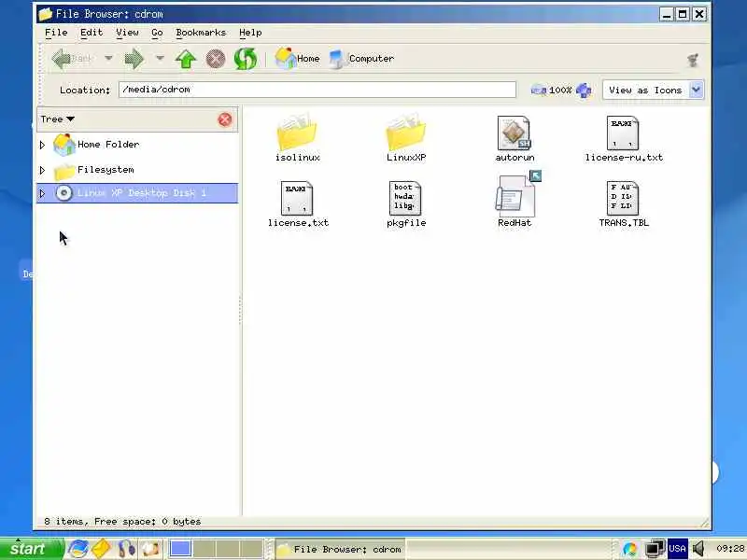The width and height of the screenshot is (747, 560).
Task: Expand Linux XP Desktop Disk 1 node
Action: 42,193
